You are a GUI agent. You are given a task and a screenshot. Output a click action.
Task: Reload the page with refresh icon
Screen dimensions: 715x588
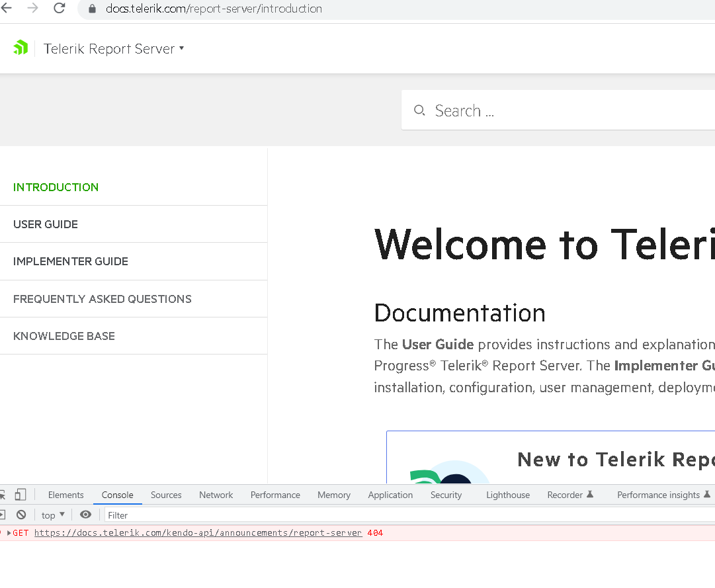coord(60,8)
